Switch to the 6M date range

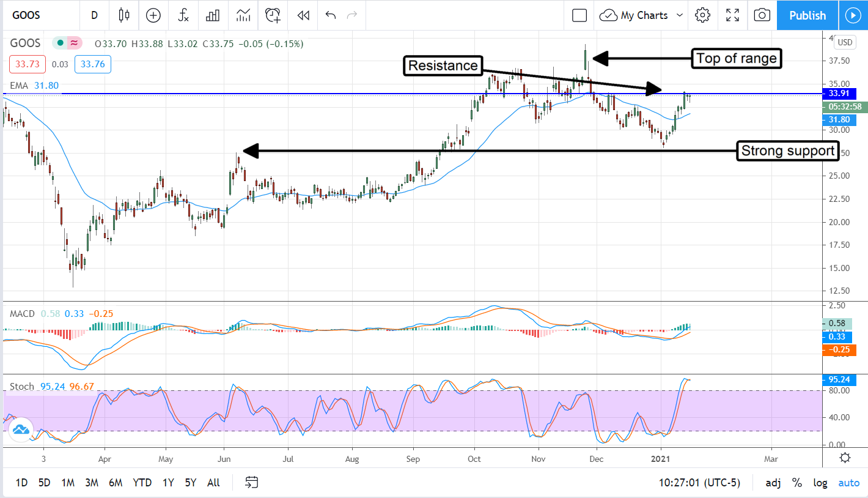click(x=116, y=483)
